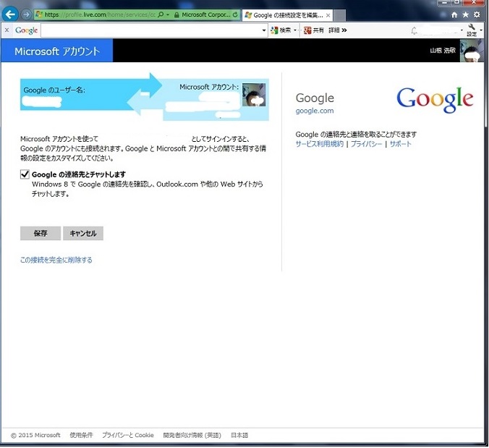Open the dropdown arrow beside 検索 button
489x448 pixels.
coord(295,30)
